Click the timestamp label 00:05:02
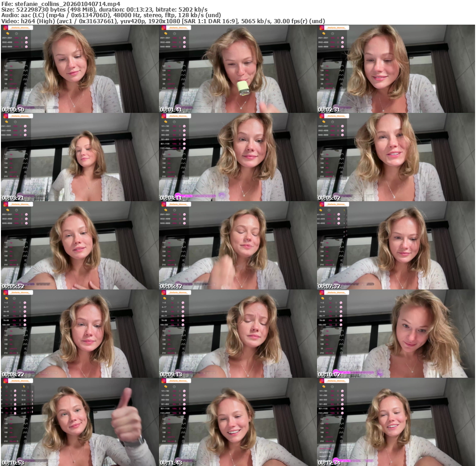476x466 pixels. (329, 198)
